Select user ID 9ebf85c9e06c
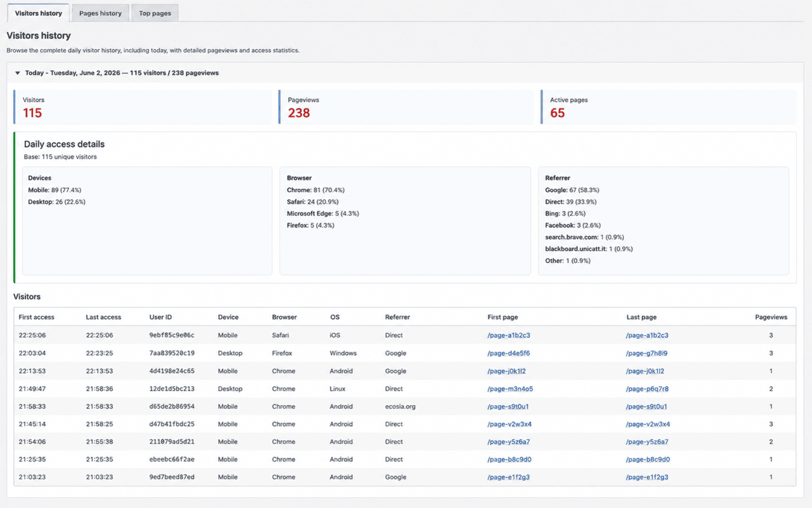The width and height of the screenshot is (812, 508). (172, 335)
